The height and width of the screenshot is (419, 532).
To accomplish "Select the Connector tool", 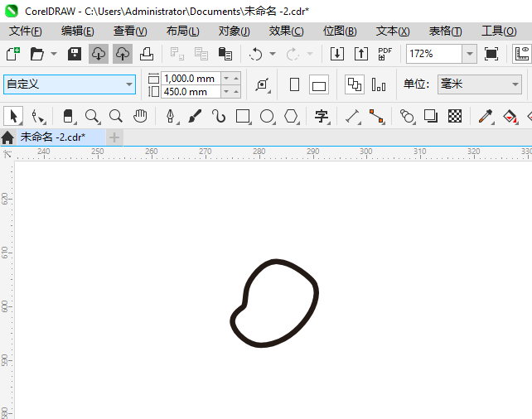I will [x=376, y=116].
